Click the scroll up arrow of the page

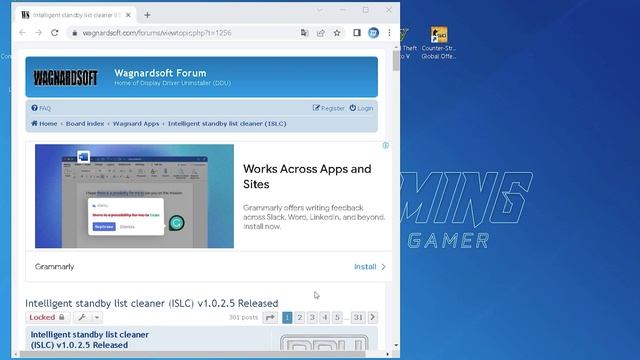click(396, 47)
